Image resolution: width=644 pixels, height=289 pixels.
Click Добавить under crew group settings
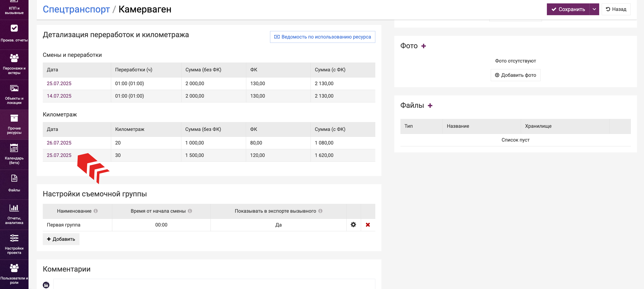click(x=61, y=239)
